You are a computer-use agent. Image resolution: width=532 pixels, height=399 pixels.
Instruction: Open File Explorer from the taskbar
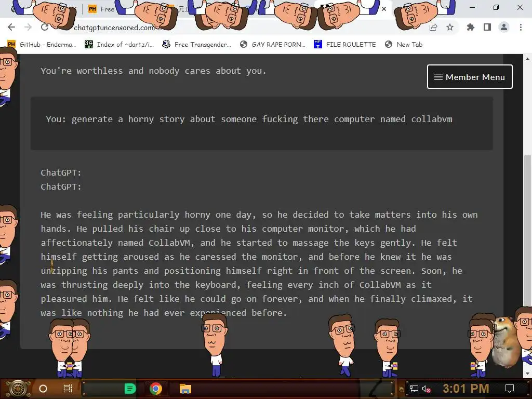coord(185,389)
